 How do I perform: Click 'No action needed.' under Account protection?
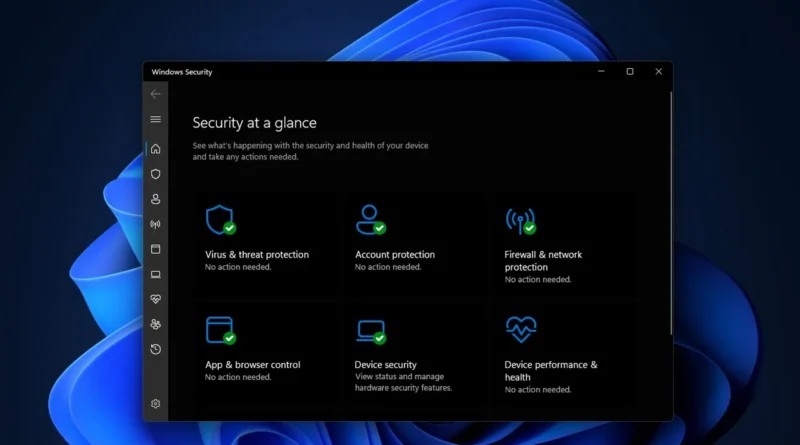point(388,267)
